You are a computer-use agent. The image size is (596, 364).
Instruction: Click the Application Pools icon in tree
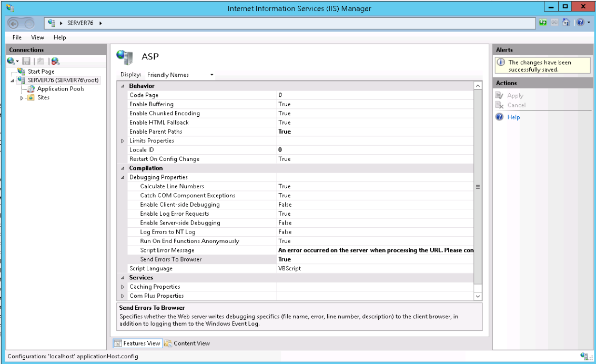click(31, 88)
